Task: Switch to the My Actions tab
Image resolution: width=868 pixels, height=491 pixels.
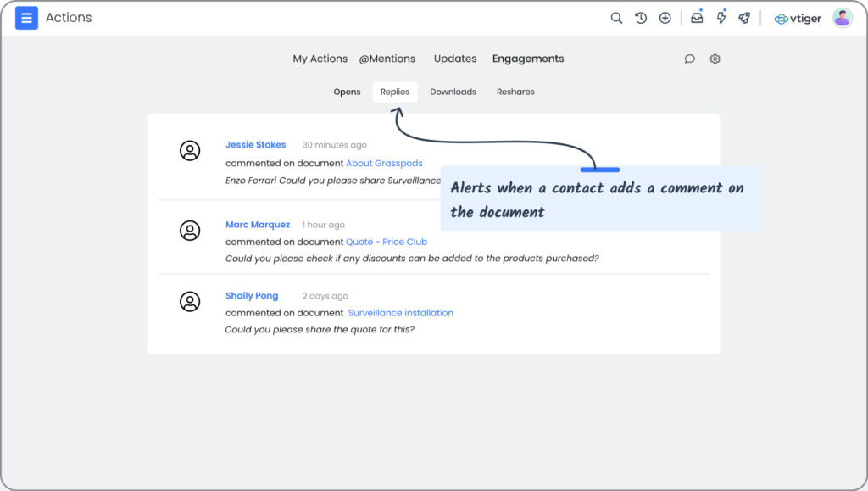Action: 320,59
